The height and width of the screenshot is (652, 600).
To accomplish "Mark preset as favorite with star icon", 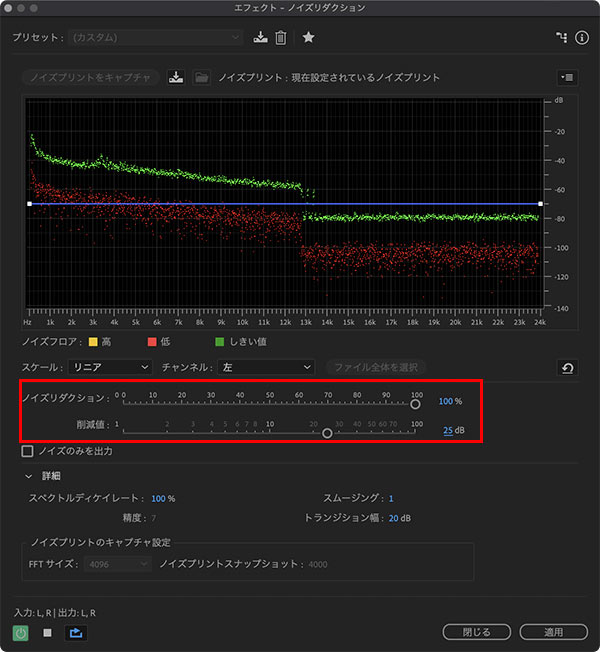I will (308, 37).
